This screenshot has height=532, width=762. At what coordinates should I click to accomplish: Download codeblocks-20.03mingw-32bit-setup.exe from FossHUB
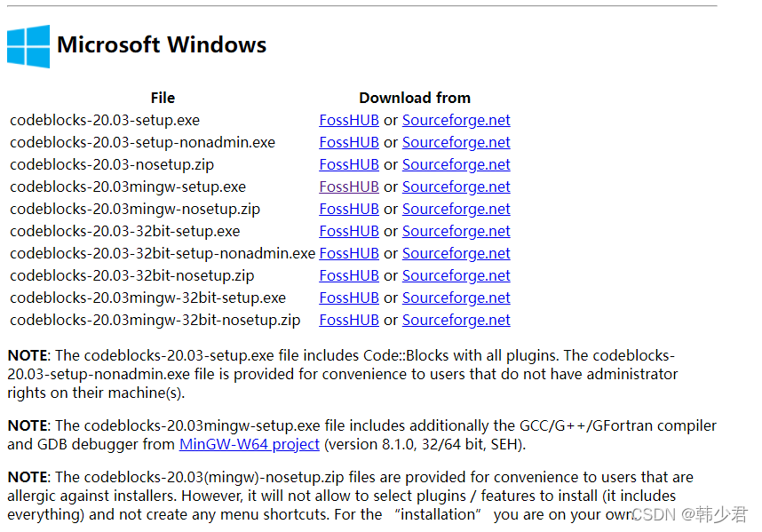coord(349,298)
